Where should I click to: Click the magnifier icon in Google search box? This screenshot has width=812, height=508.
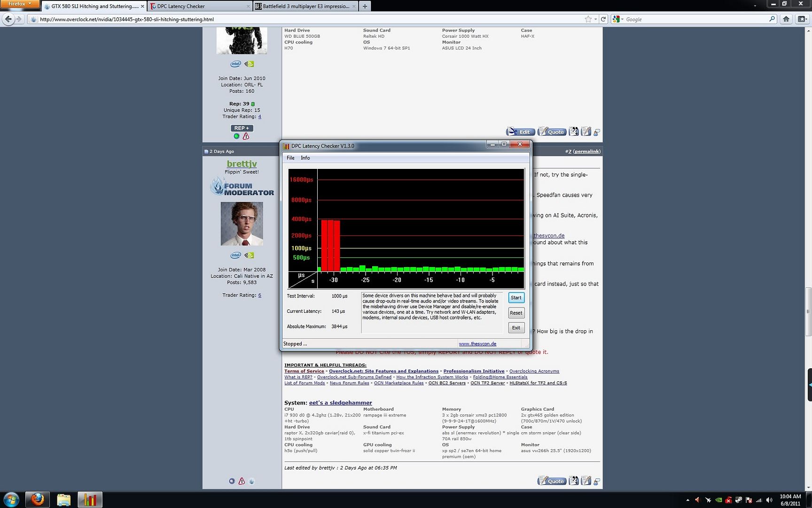click(x=772, y=19)
